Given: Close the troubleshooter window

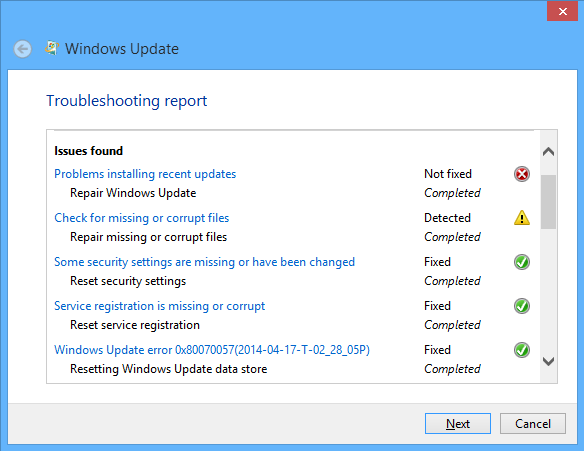Looking at the screenshot, I should tap(562, 11).
